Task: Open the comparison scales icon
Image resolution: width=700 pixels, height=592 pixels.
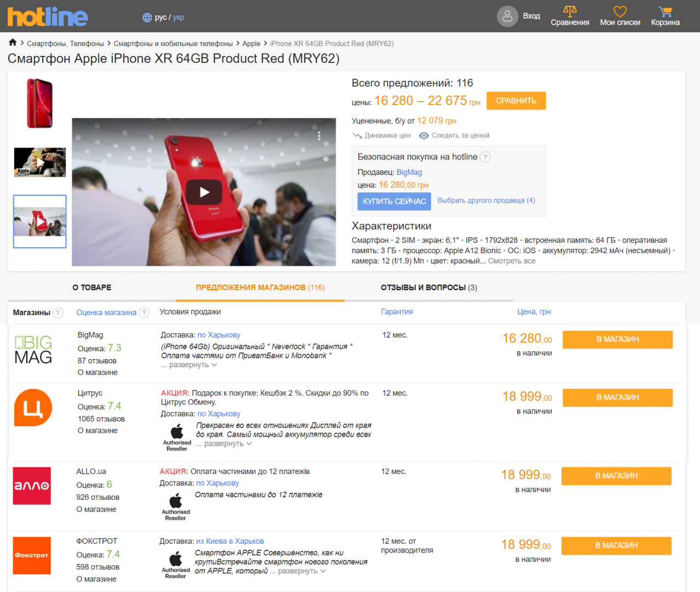Action: point(570,11)
